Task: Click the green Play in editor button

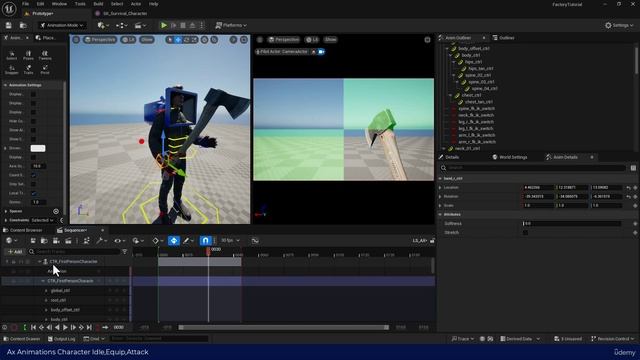Action: coord(164,25)
